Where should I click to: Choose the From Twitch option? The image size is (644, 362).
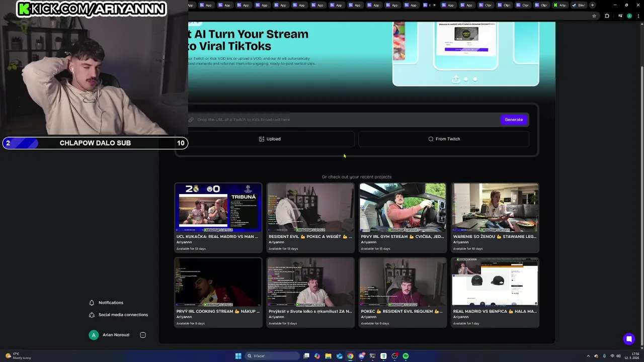(x=444, y=139)
